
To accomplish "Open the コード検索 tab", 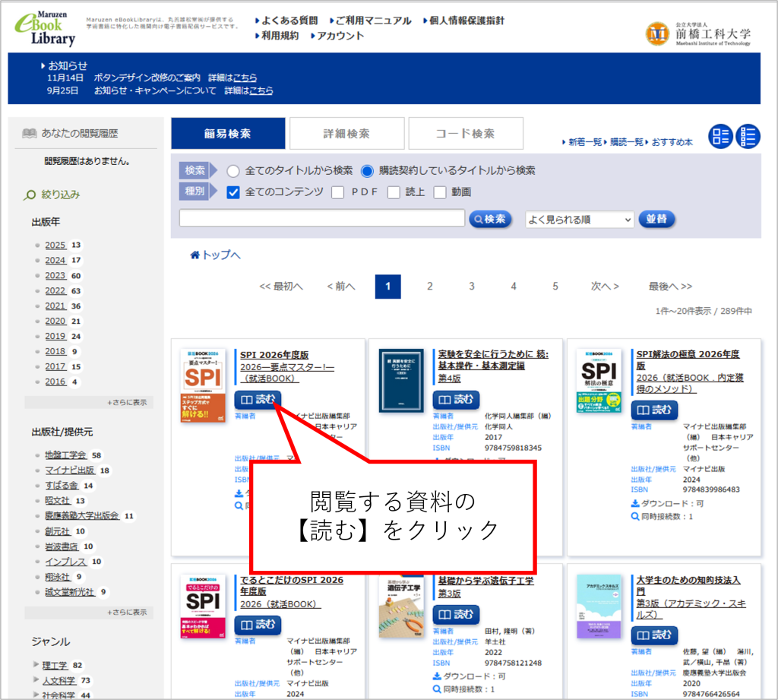I will (465, 134).
